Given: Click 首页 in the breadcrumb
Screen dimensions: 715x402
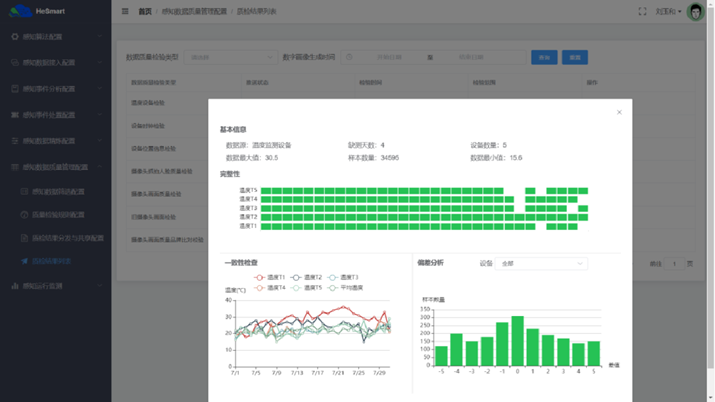Looking at the screenshot, I should pyautogui.click(x=145, y=12).
